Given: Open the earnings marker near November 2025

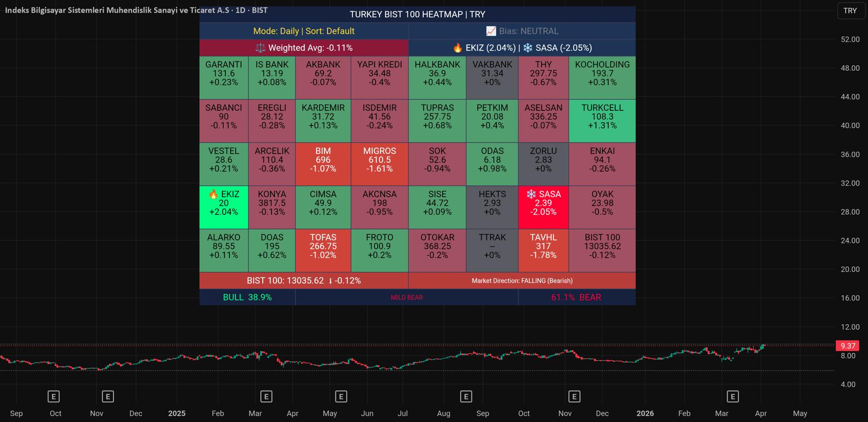Looking at the screenshot, I should pyautogui.click(x=574, y=396).
